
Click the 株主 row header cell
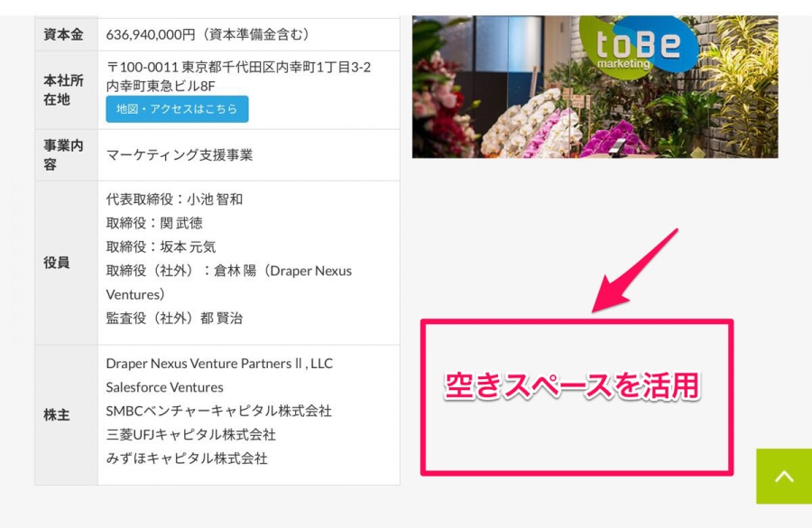click(66, 415)
